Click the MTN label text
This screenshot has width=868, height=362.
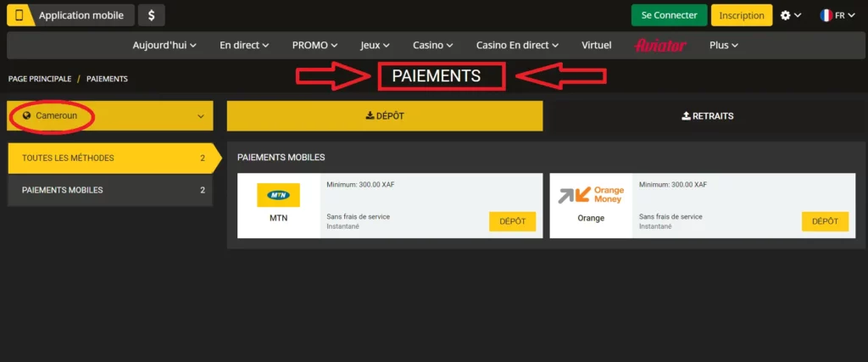[x=278, y=218]
